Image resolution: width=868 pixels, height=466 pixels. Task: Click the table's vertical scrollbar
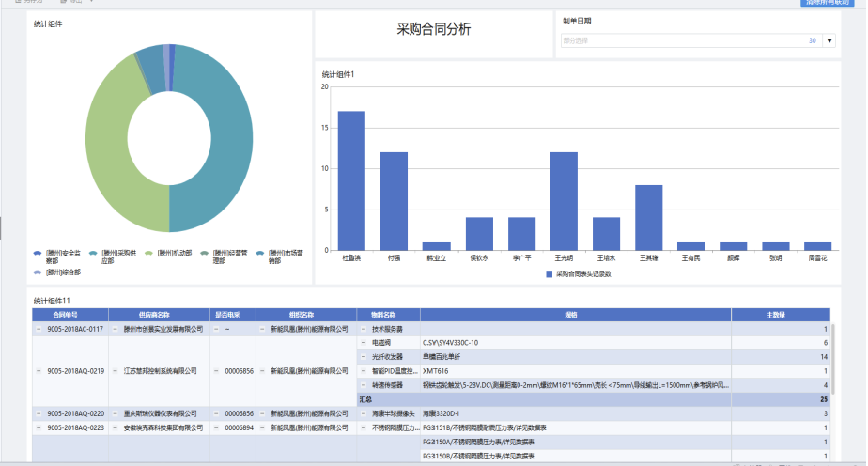click(x=832, y=360)
